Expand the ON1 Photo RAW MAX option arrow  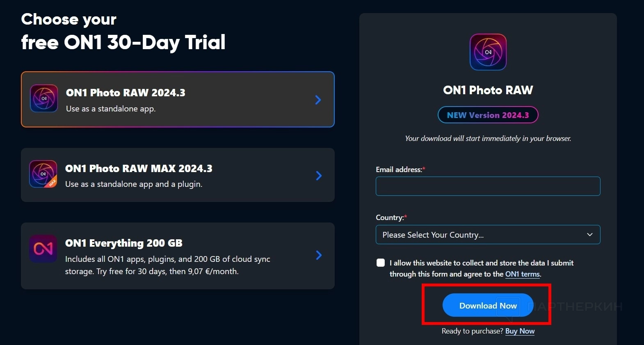pos(319,176)
